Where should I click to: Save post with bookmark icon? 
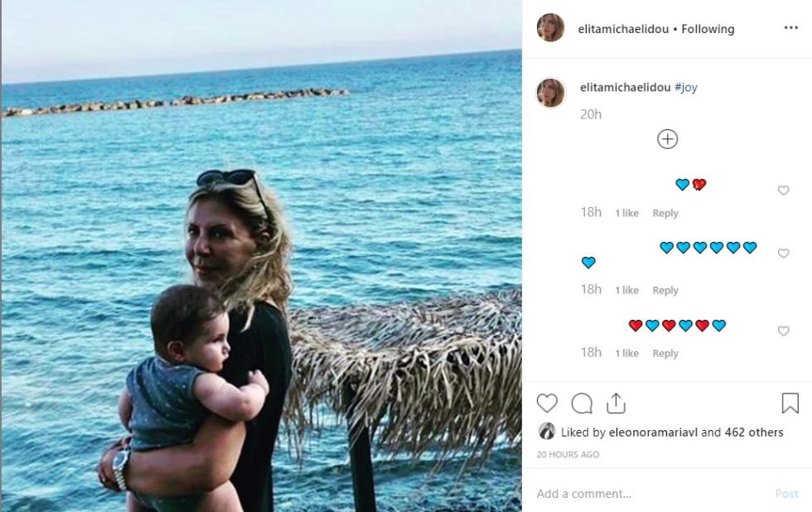[790, 403]
